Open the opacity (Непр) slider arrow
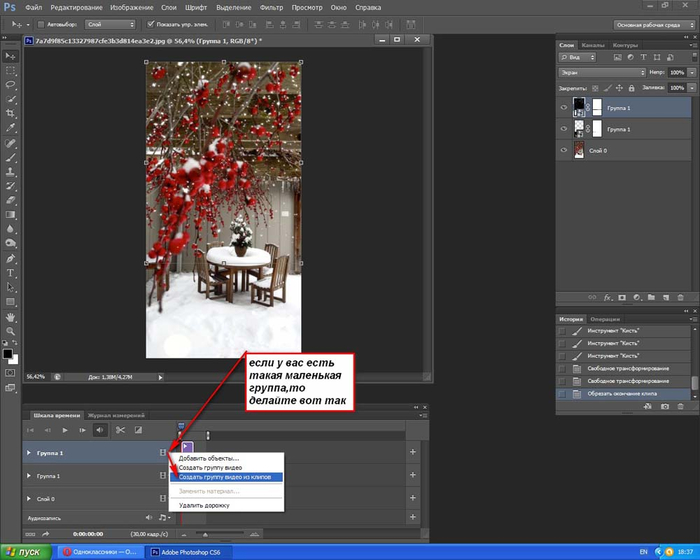 (x=692, y=72)
